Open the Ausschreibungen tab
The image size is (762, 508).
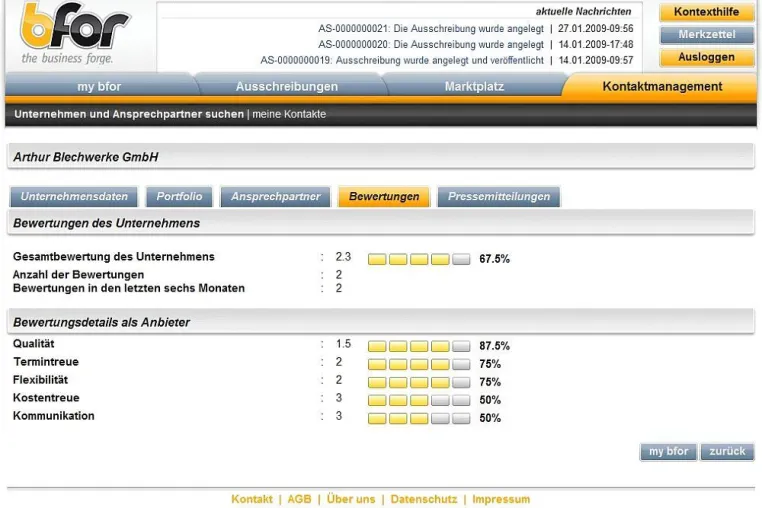coord(287,86)
